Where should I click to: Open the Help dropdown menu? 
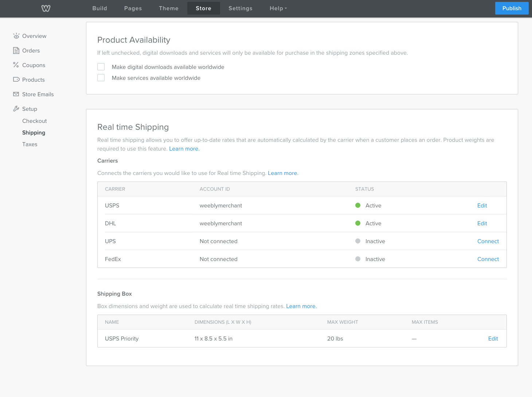coord(278,8)
